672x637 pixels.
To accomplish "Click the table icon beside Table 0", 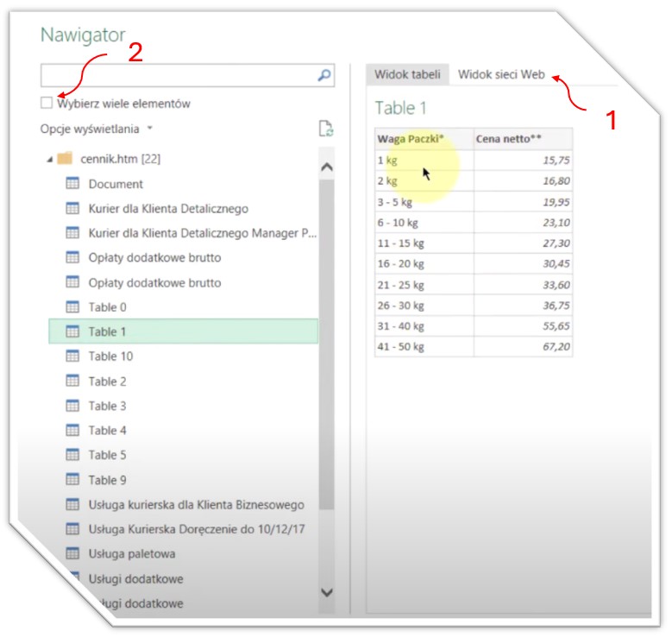I will (x=72, y=307).
